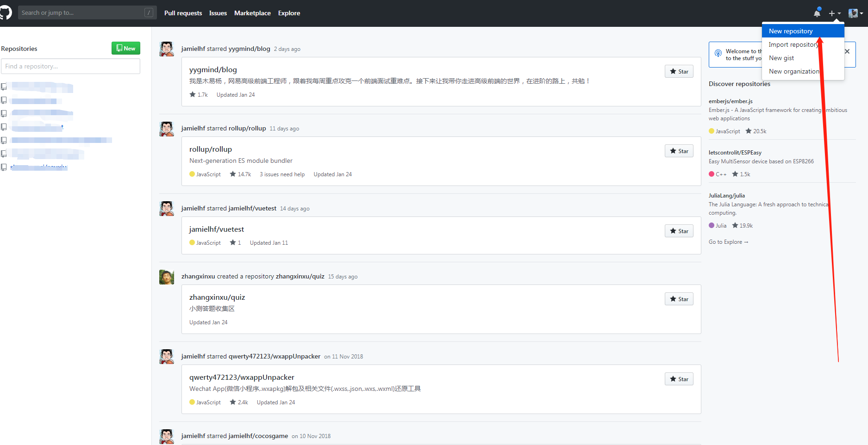Open GitHub home via Octocat logo
This screenshot has width=868, height=445.
click(5, 13)
